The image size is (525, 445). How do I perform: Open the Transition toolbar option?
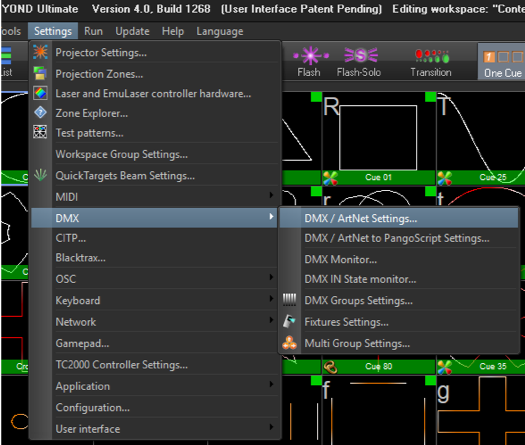tap(431, 62)
